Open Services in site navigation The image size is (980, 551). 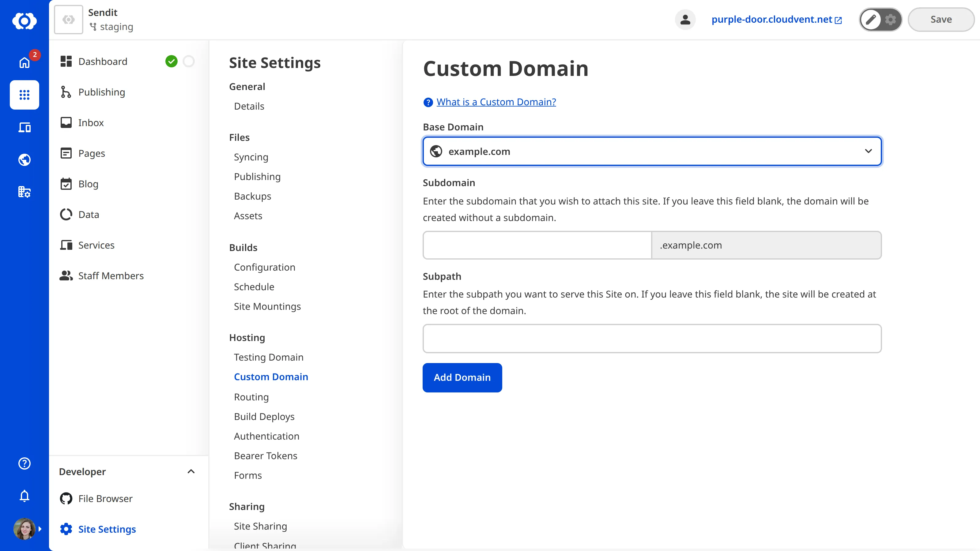[96, 245]
